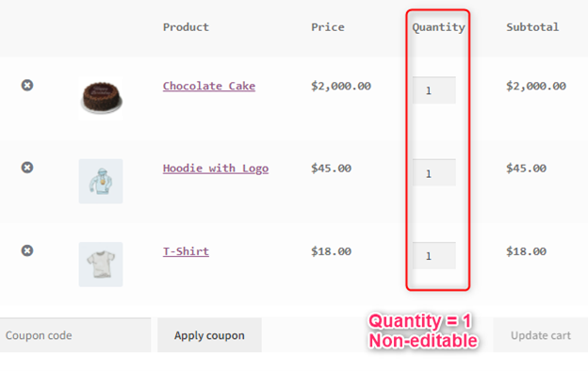Focus the Coupon code input field
Viewport: 588px width, 371px height.
[x=75, y=335]
